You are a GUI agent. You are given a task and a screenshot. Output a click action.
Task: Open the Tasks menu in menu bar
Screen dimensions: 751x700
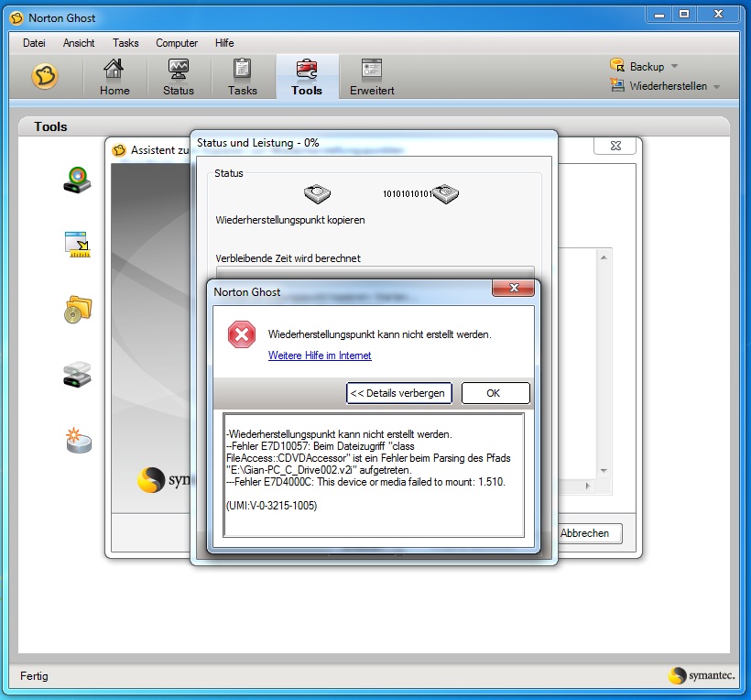click(125, 43)
